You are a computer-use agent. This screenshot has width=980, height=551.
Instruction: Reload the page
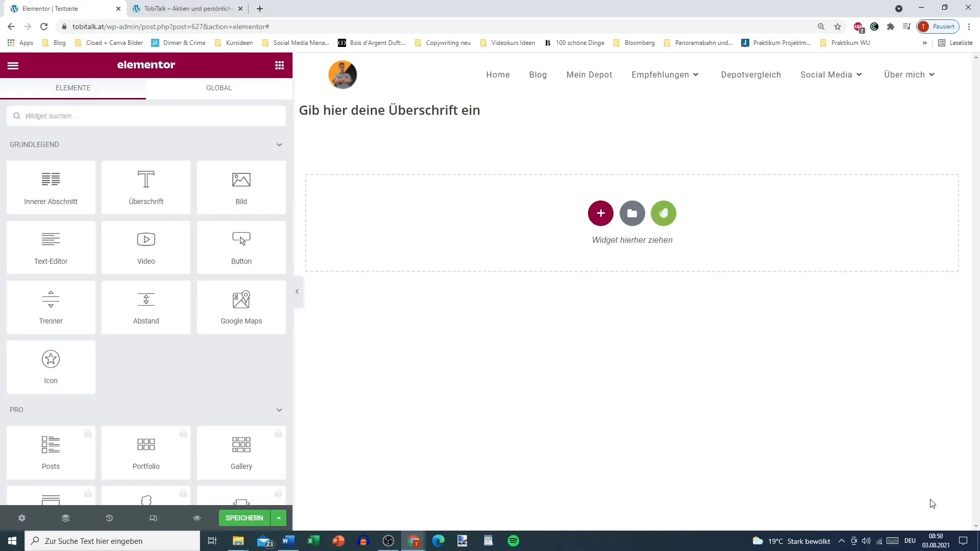(44, 27)
